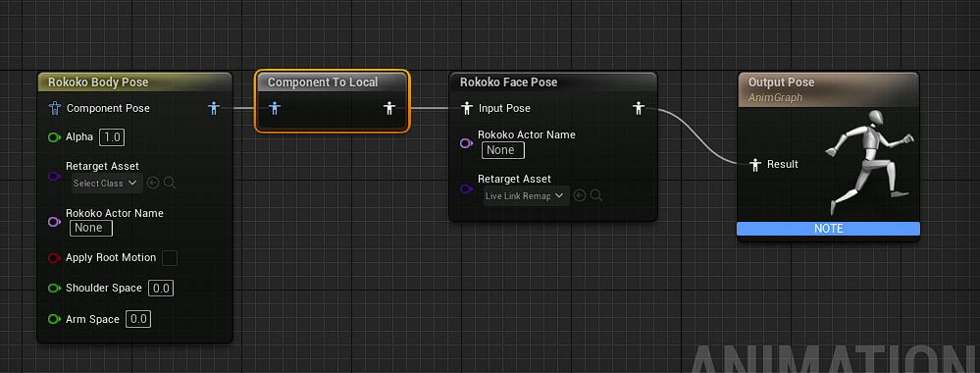Toggle the Apply Root Motion checkbox
This screenshot has width=980, height=373.
point(170,258)
